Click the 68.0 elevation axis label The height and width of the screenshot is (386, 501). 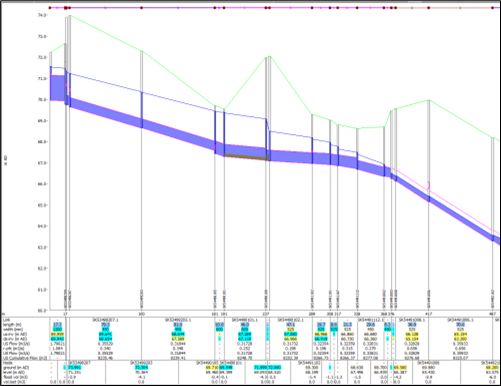(x=42, y=142)
